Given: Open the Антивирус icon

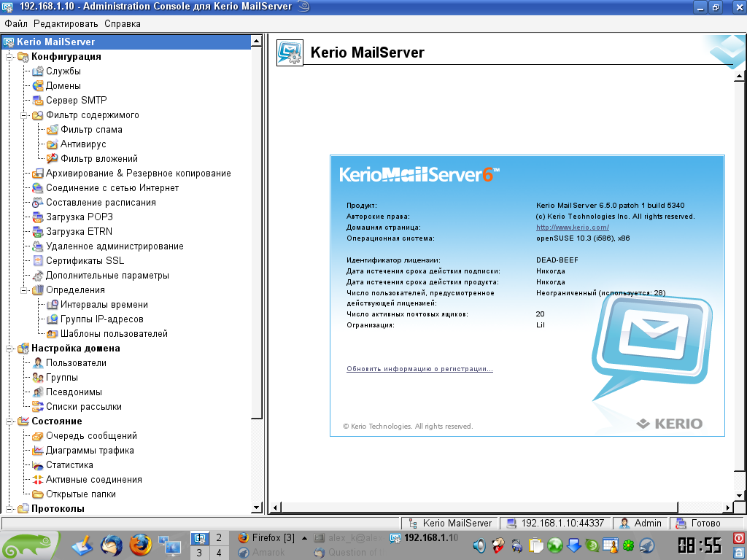Looking at the screenshot, I should (x=53, y=144).
